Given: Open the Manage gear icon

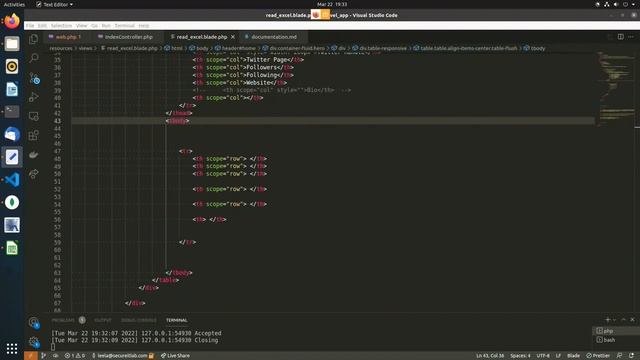Looking at the screenshot, I should (x=34, y=342).
